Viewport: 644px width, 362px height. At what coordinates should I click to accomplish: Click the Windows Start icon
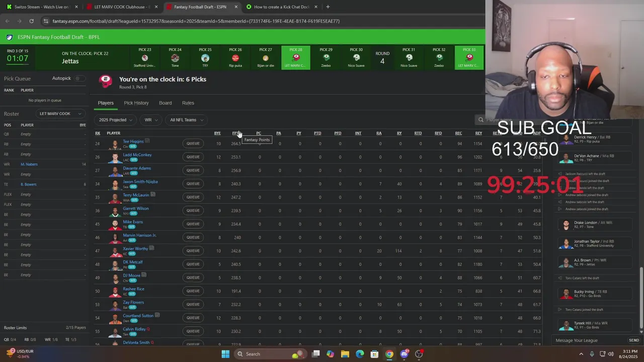click(x=225, y=354)
